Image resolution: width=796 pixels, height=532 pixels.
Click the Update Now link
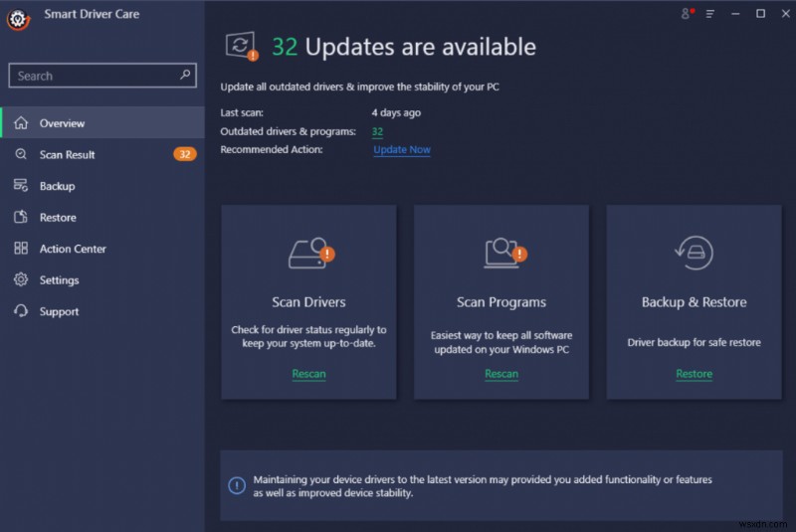point(402,149)
